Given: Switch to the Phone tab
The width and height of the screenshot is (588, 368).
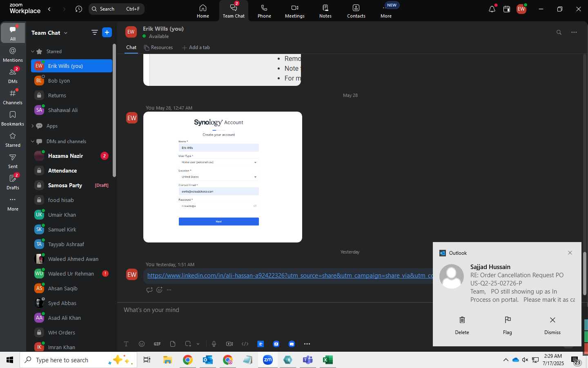Looking at the screenshot, I should [264, 11].
